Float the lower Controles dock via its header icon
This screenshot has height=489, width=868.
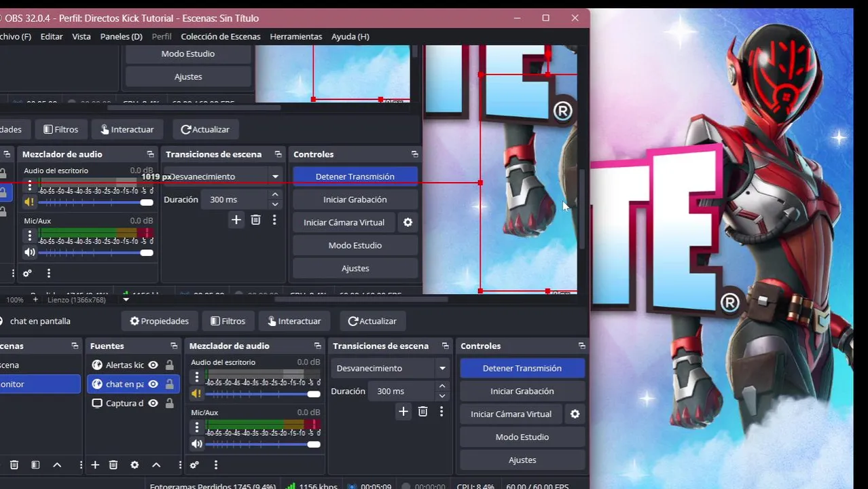[x=581, y=346]
